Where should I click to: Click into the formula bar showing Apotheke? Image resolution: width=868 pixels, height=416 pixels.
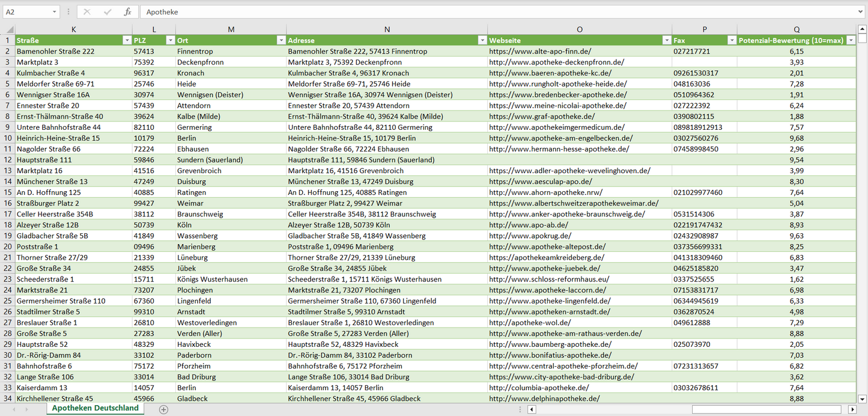point(481,12)
